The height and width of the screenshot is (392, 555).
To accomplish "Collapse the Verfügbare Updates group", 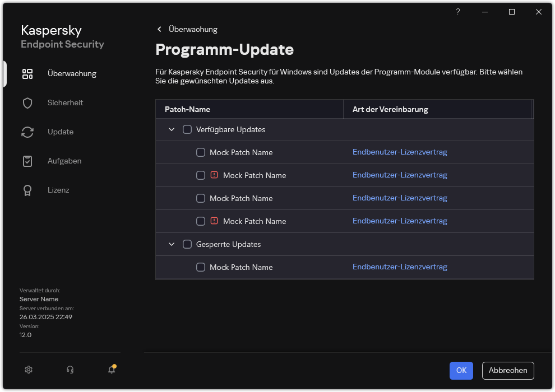I will coord(172,129).
